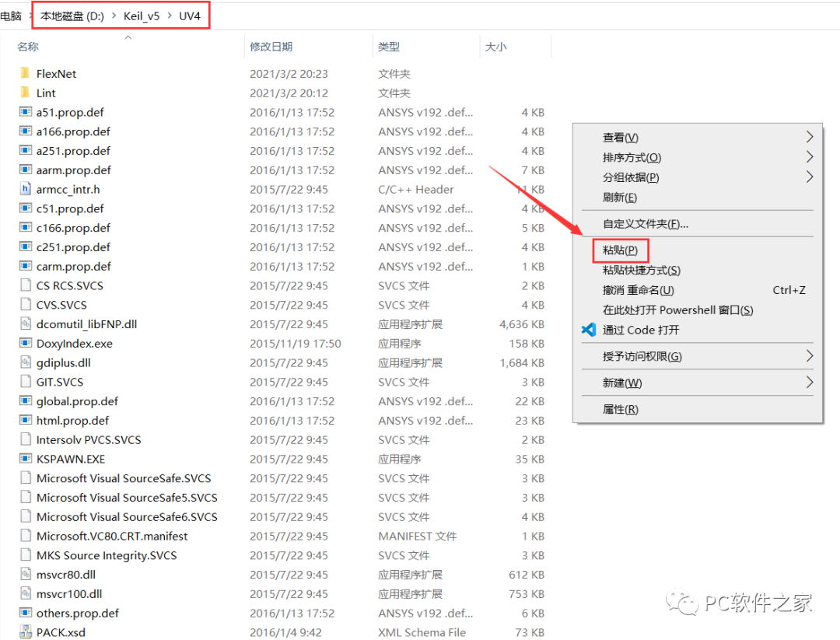Select the a251.prop.def file name
Screen dimensions: 840x640
click(73, 151)
